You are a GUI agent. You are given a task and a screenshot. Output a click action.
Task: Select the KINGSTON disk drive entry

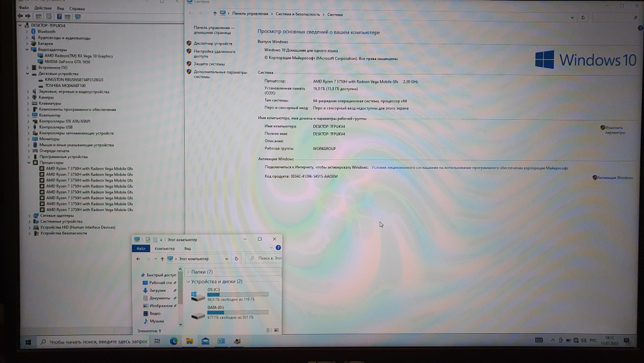coord(74,80)
